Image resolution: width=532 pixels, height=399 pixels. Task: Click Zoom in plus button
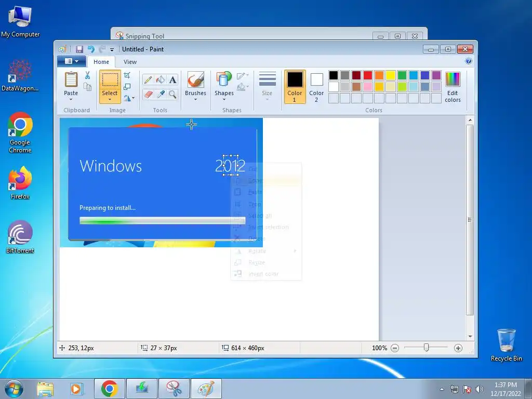click(x=458, y=348)
